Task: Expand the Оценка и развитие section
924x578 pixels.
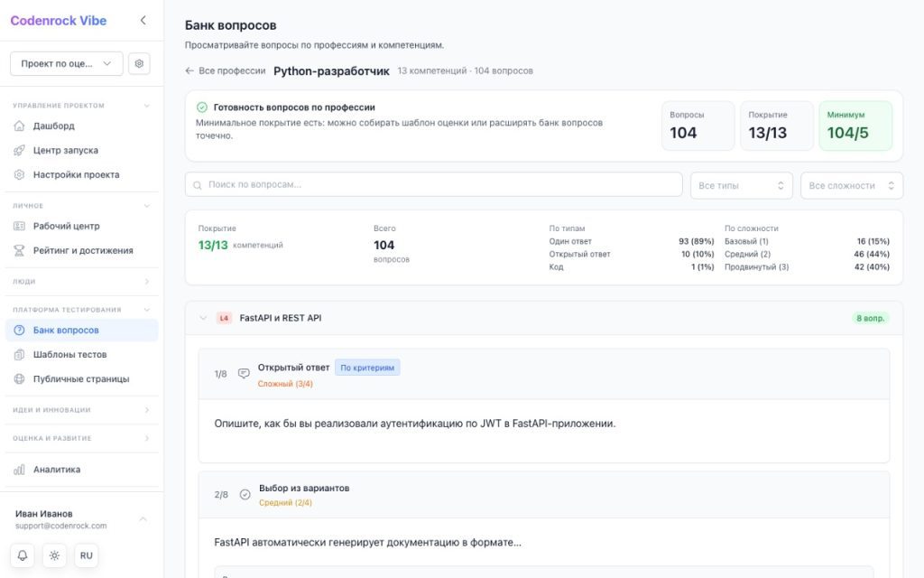Action: [147, 438]
